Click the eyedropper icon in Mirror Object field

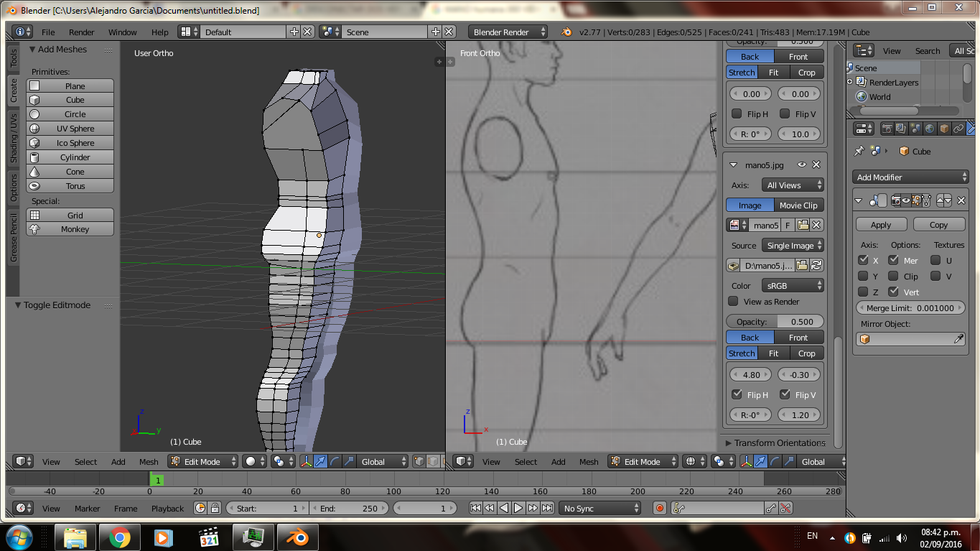tap(958, 339)
